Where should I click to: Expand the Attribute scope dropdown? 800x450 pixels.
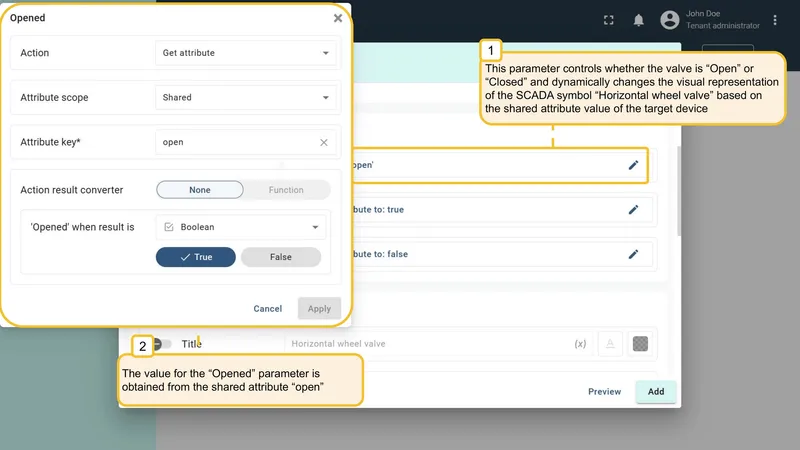coord(245,97)
